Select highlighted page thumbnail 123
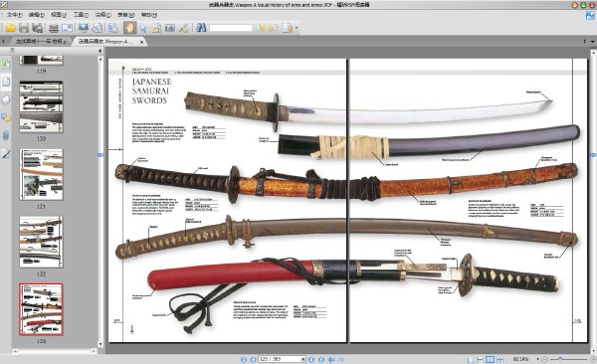This screenshot has height=364, width=597. click(41, 309)
